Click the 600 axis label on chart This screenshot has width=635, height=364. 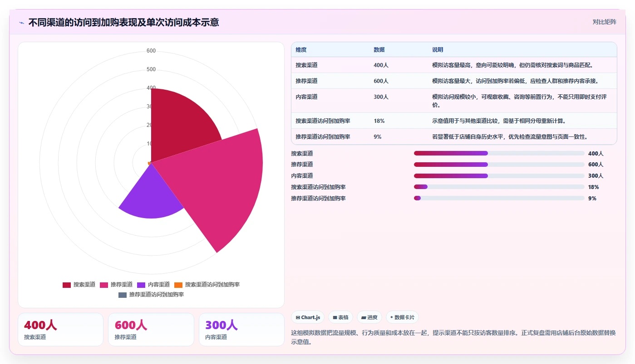click(151, 51)
